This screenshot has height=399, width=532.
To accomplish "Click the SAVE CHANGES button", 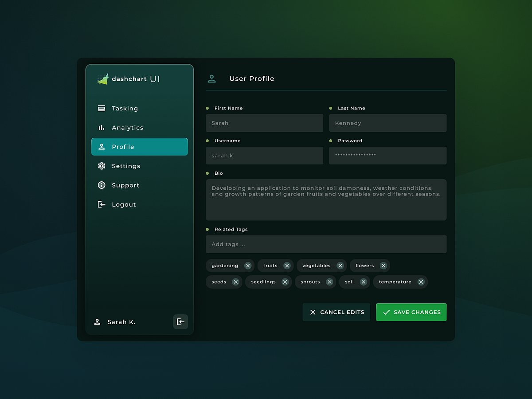I will pyautogui.click(x=411, y=312).
